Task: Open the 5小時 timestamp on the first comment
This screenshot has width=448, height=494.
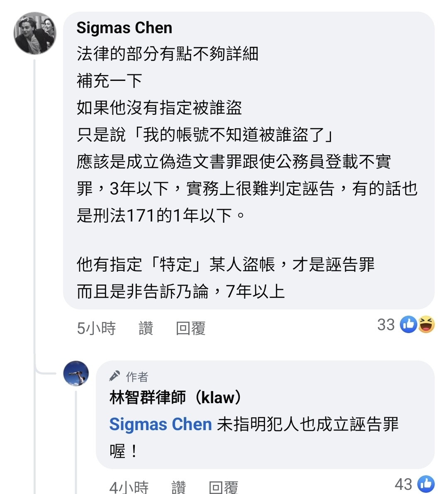Action: [96, 328]
